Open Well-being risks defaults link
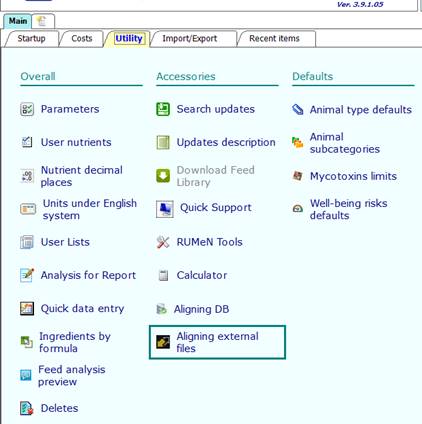Image resolution: width=422 pixels, height=424 pixels. tap(348, 209)
